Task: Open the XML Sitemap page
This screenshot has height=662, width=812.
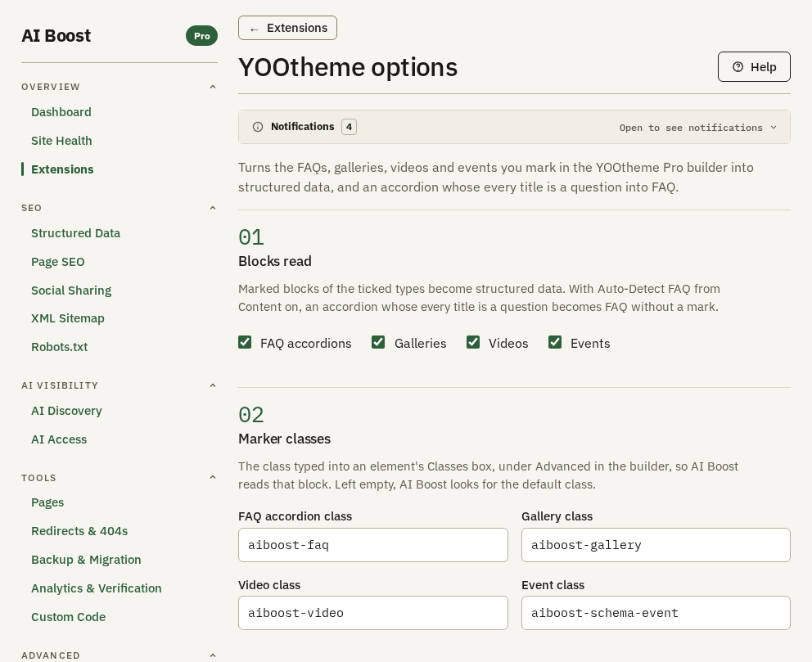Action: [x=68, y=318]
